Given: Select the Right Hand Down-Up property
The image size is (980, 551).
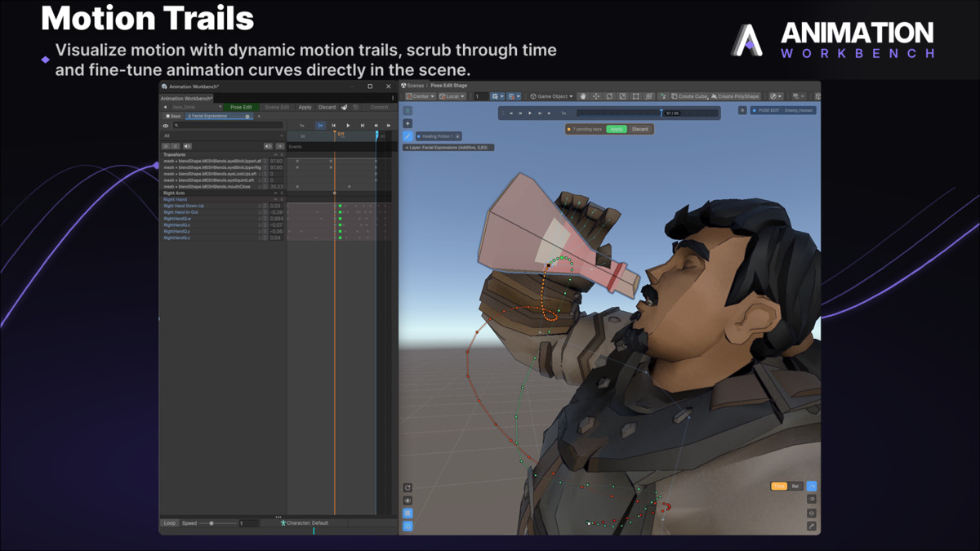Looking at the screenshot, I should pos(223,206).
